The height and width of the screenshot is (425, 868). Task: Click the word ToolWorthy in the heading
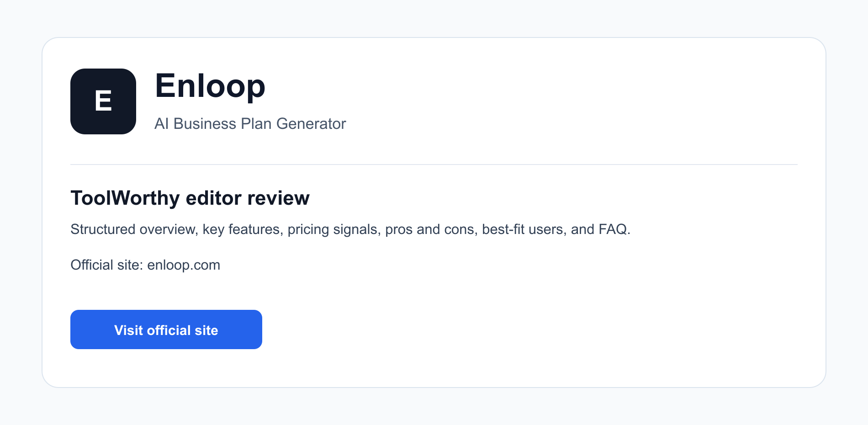click(x=125, y=198)
